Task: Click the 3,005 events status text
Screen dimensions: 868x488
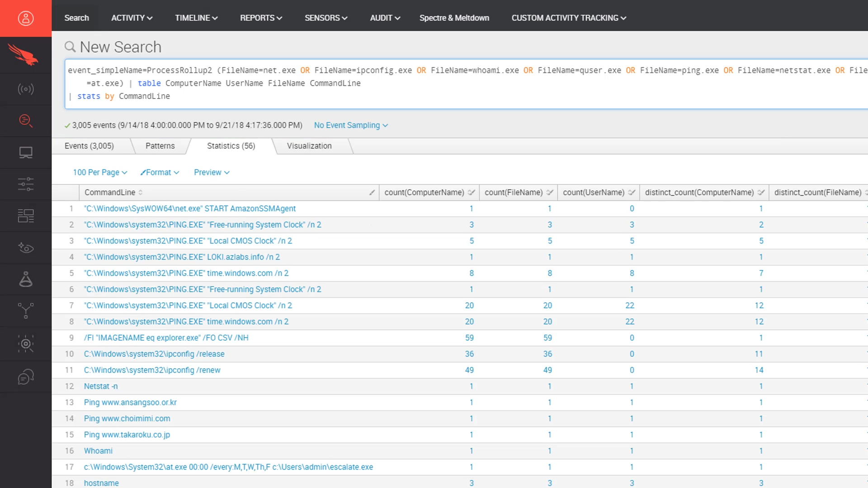Action: coord(187,125)
